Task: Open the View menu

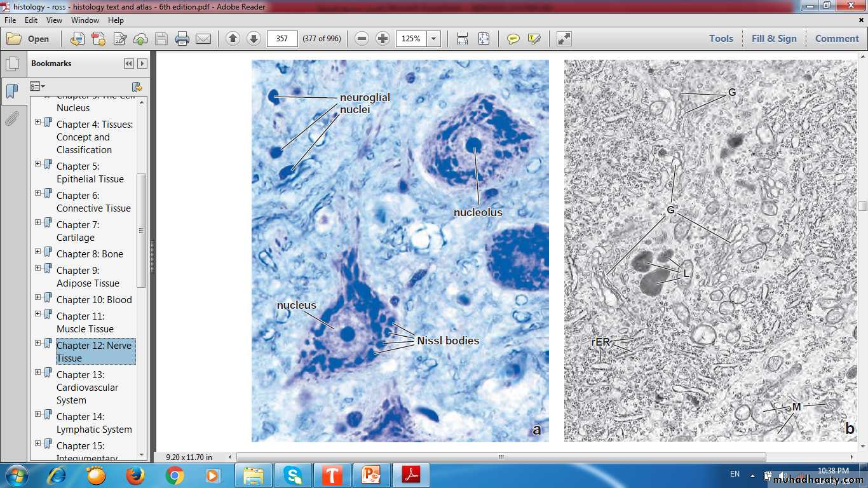Action: 54,20
